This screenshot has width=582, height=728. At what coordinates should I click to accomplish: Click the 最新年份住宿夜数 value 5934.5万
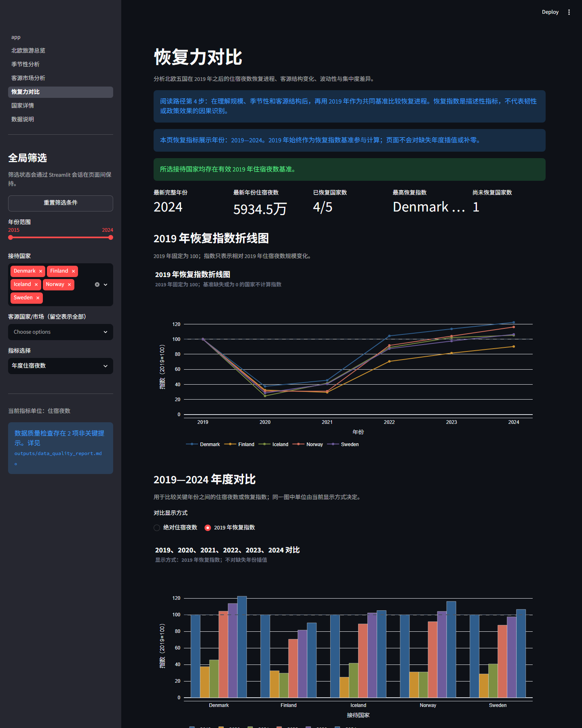[260, 209]
